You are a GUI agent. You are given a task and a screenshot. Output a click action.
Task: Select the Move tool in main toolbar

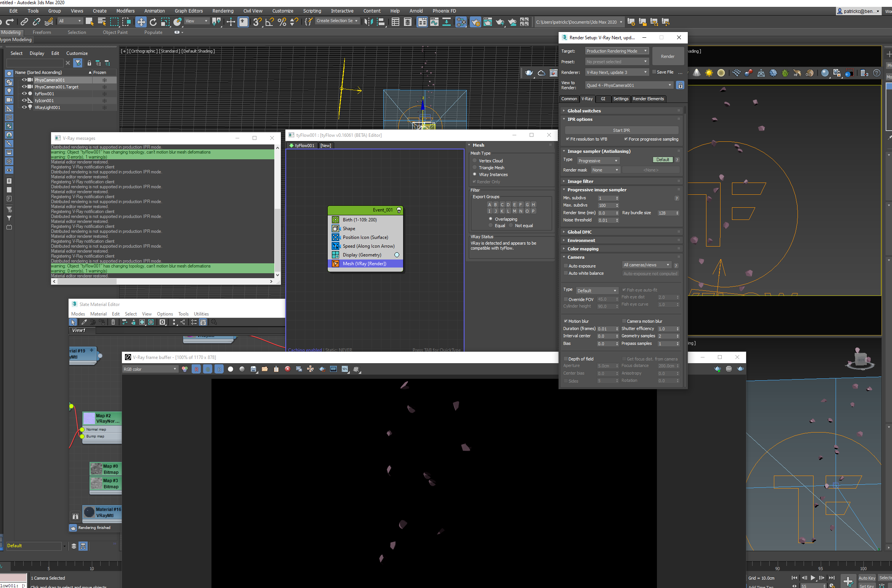pyautogui.click(x=141, y=22)
